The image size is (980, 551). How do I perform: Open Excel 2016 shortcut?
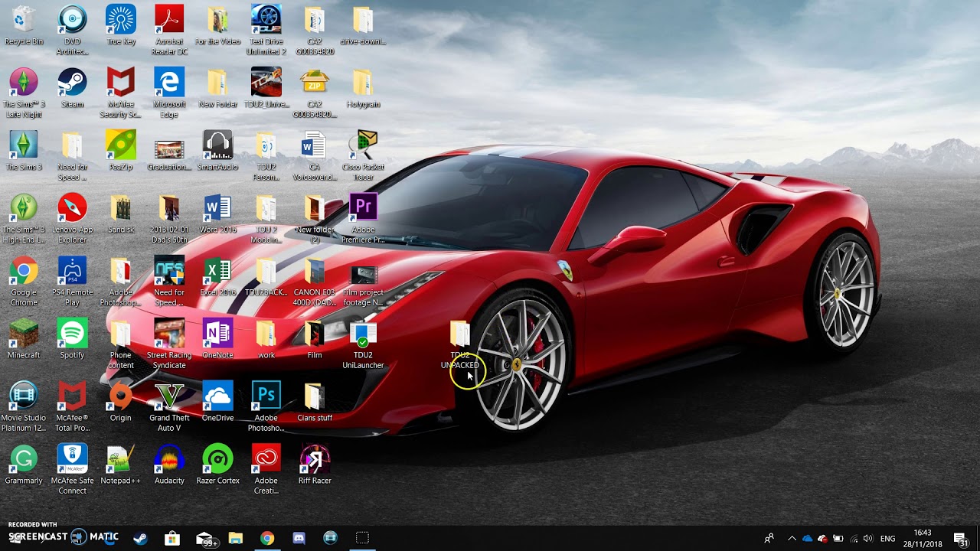click(x=217, y=276)
